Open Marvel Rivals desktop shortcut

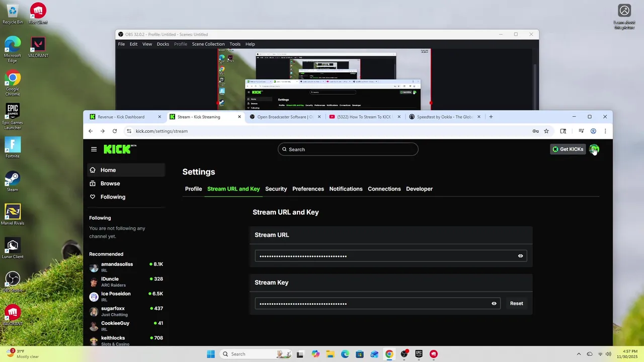click(x=13, y=215)
